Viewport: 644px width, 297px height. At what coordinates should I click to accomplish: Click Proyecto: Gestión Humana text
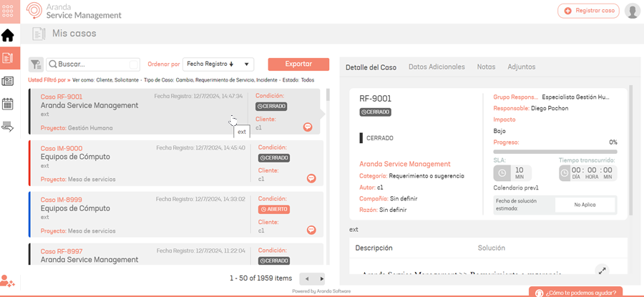[x=77, y=128]
